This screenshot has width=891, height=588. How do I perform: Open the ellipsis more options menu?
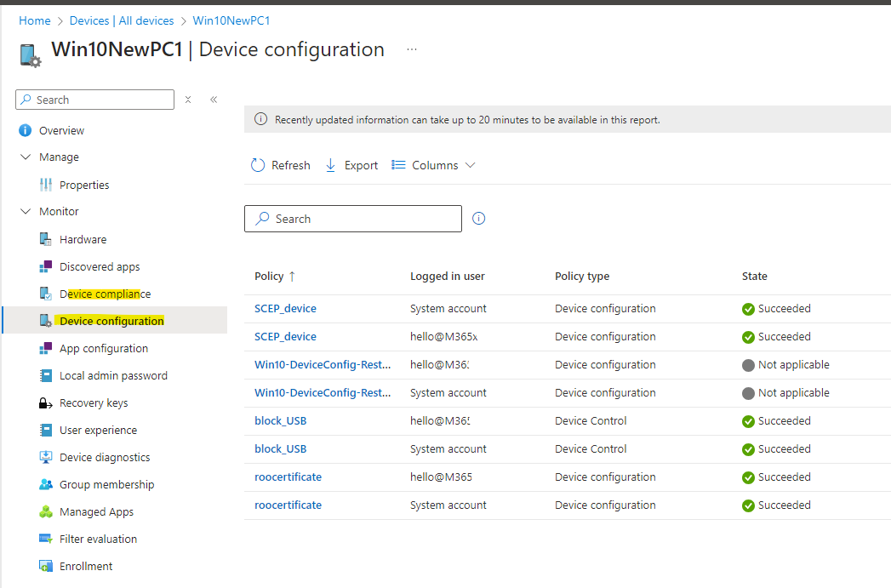pos(412,49)
